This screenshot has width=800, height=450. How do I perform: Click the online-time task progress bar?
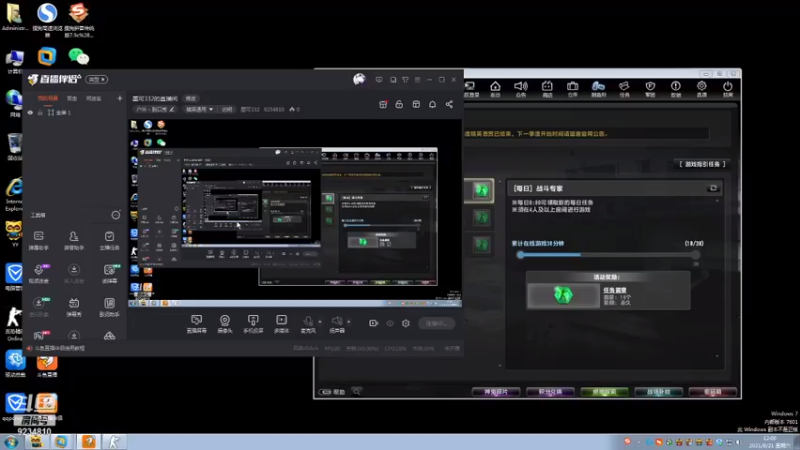[x=607, y=254]
